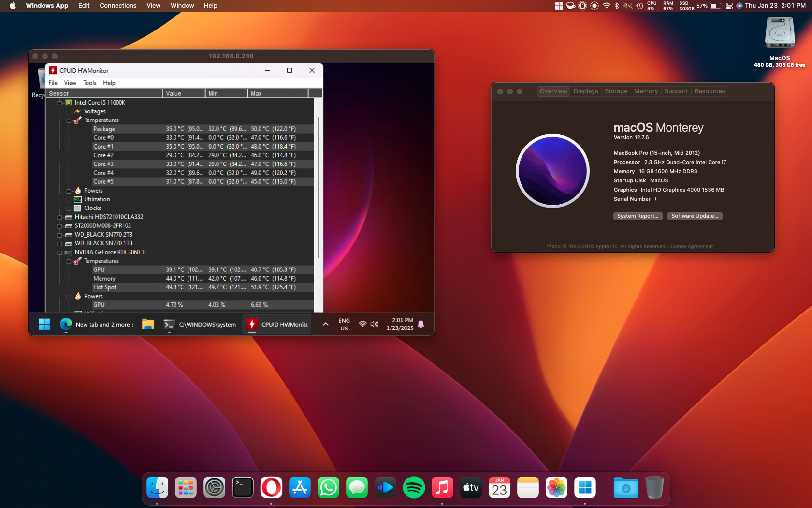Launch Spotify from the Dock
The image size is (812, 508).
coord(414,488)
